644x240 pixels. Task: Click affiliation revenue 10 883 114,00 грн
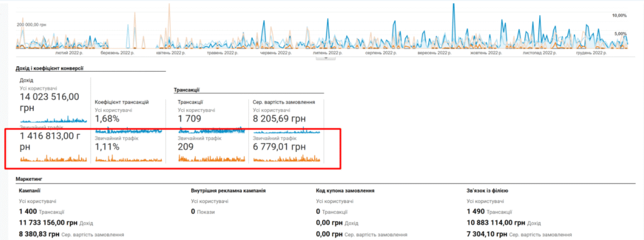pos(504,223)
